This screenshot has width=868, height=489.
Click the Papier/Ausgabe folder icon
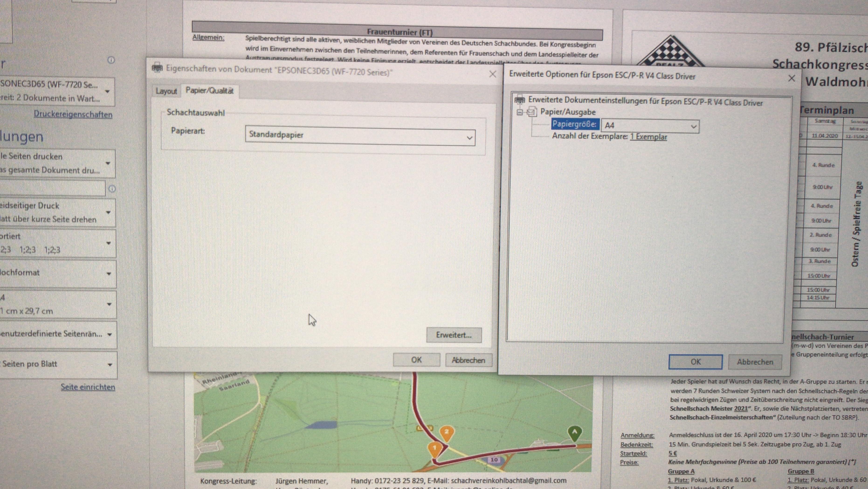pyautogui.click(x=532, y=111)
